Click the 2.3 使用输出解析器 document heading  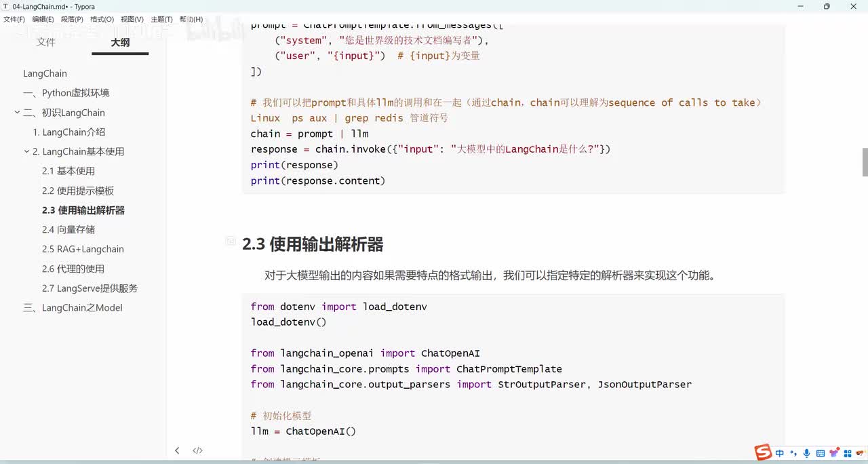(313, 244)
